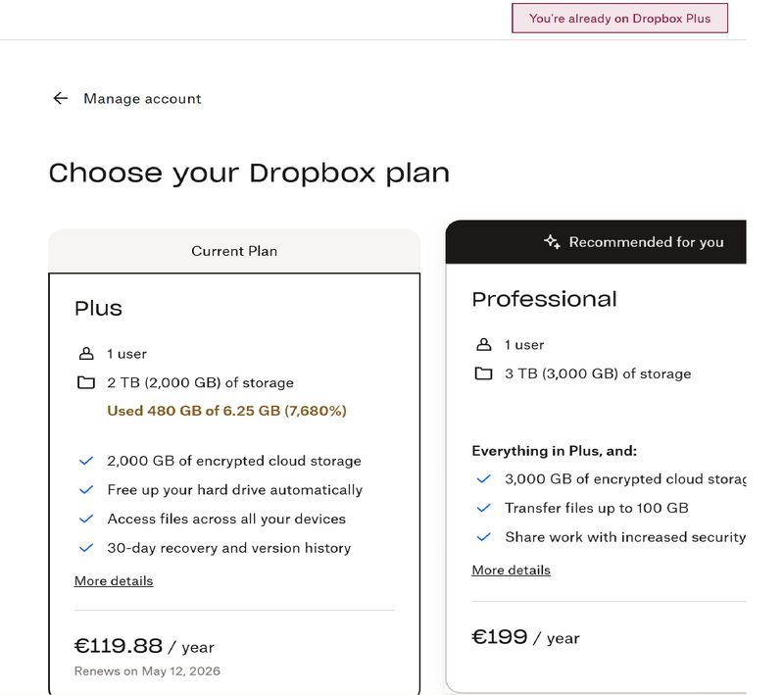Click the folder icon in Plus plan
784x695 pixels.
86,382
